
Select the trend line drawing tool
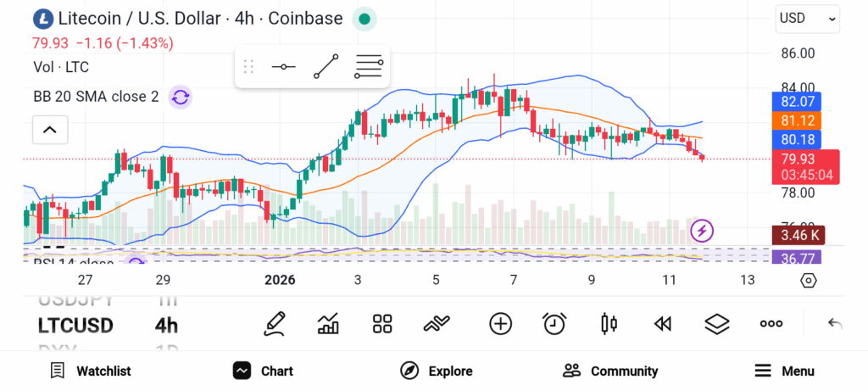click(326, 66)
